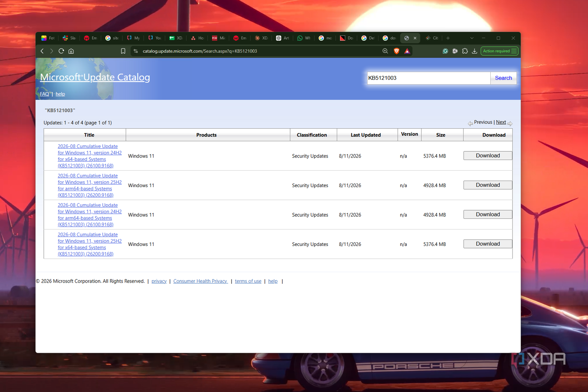Screen dimensions: 588x392
Task: Switch to the 'Fot' tab
Action: tap(48, 38)
